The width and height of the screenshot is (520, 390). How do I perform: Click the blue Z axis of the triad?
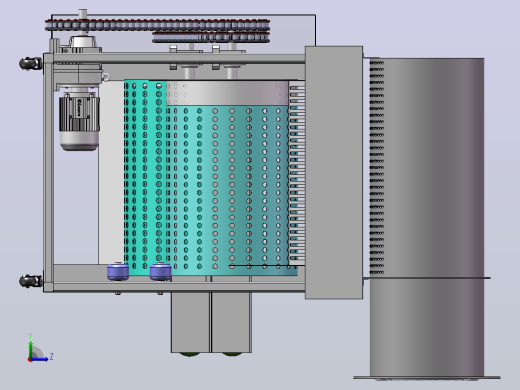click(40, 359)
